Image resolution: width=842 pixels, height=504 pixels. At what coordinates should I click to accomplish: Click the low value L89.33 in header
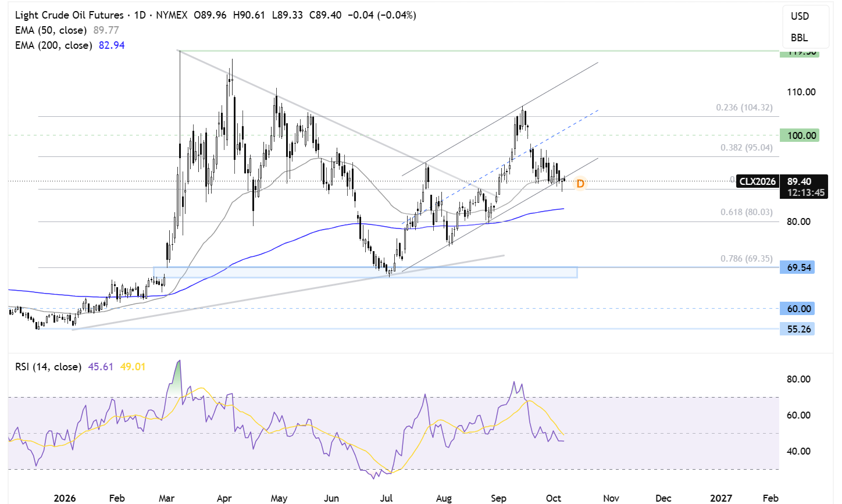pos(287,15)
